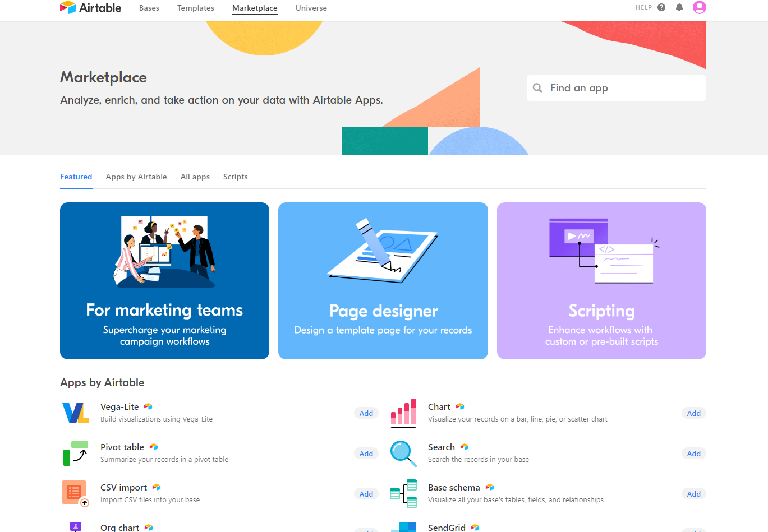Open the Scripting featured card
Image resolution: width=768 pixels, height=532 pixels.
pos(601,281)
